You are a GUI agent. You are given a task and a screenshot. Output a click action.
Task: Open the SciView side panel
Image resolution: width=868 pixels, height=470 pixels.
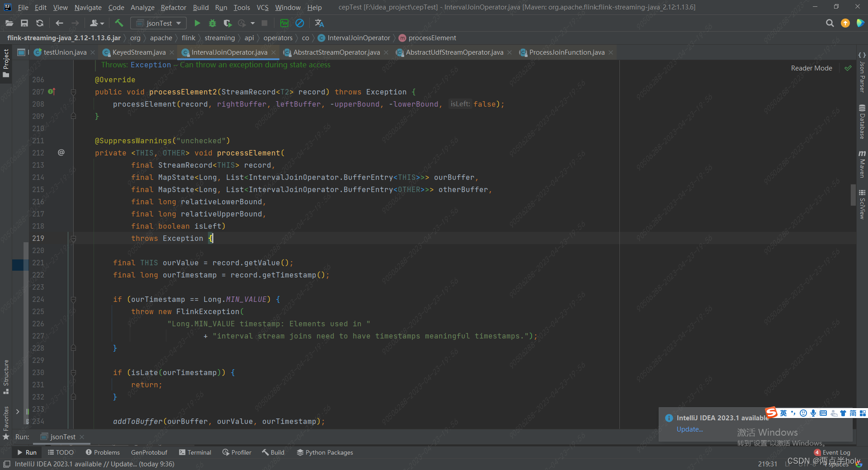tap(862, 204)
